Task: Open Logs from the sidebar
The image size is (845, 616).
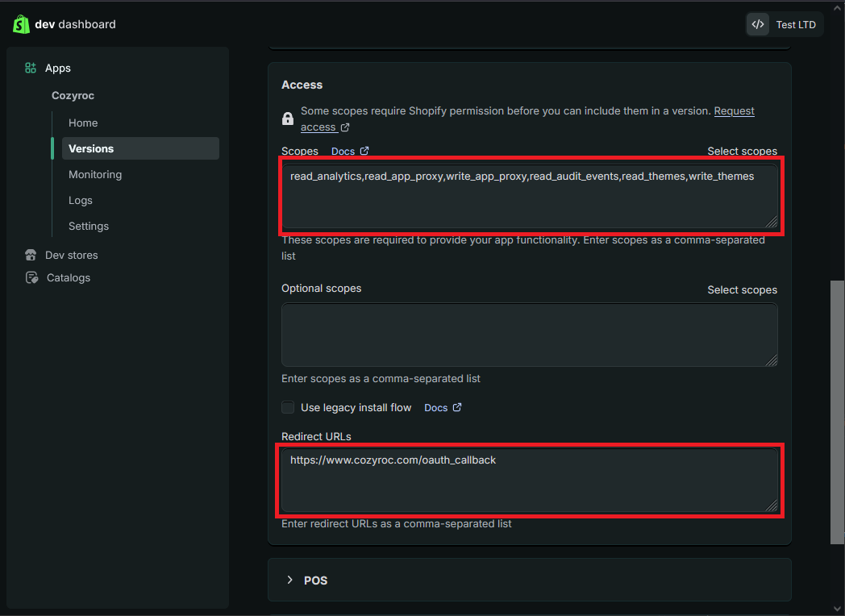Action: (x=81, y=201)
